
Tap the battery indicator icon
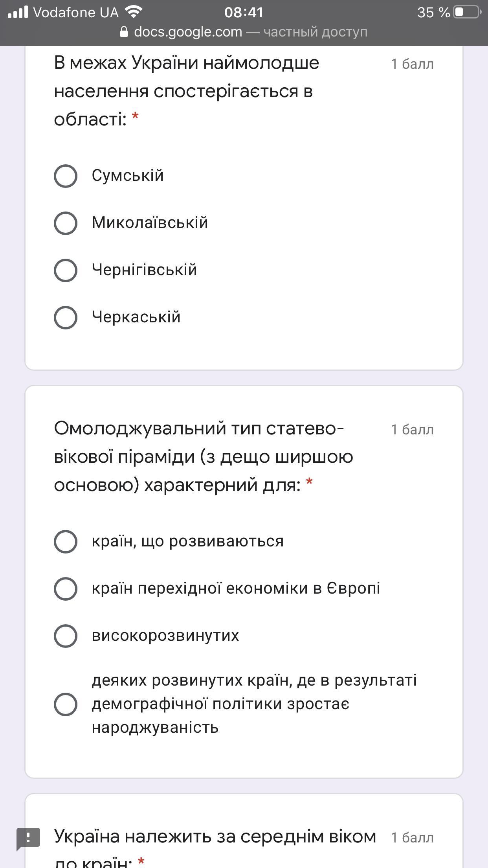pyautogui.click(x=467, y=12)
